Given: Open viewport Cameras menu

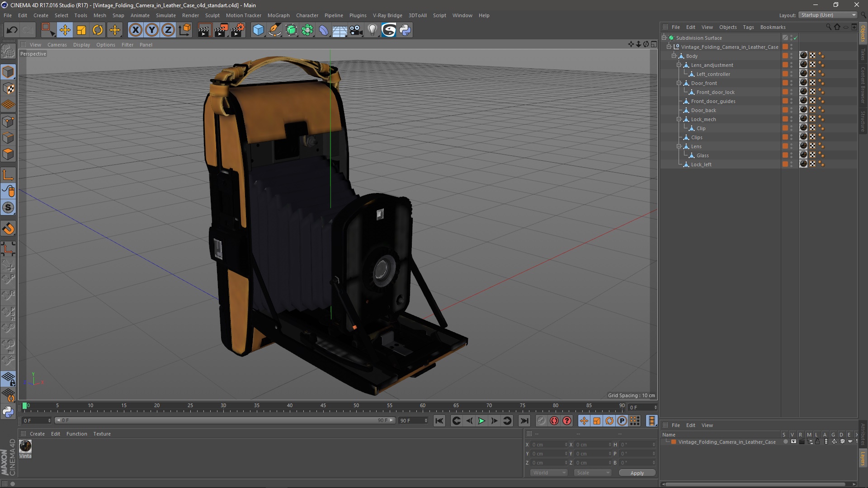Looking at the screenshot, I should (x=57, y=45).
